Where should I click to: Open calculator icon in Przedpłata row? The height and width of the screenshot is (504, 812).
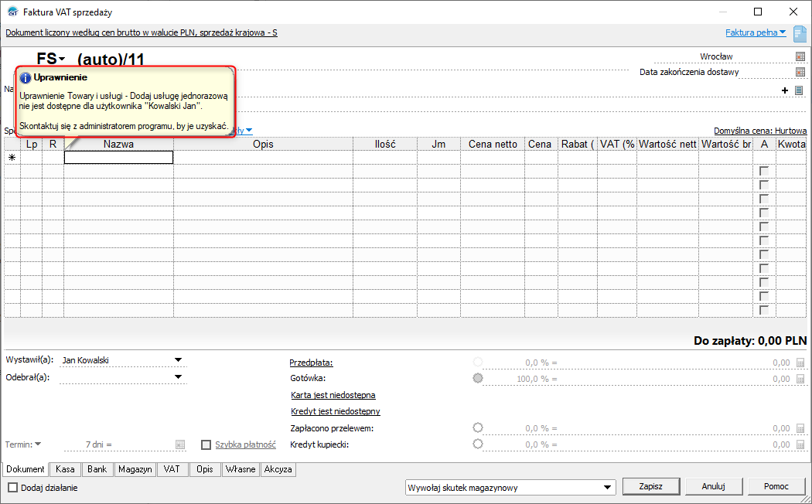tap(800, 363)
